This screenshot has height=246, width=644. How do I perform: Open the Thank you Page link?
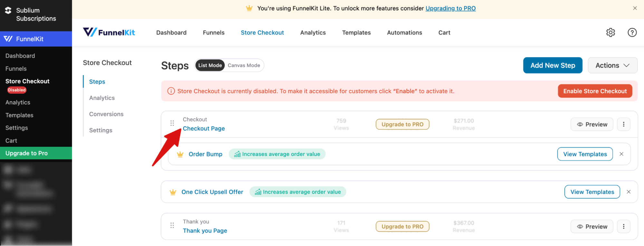tap(205, 231)
